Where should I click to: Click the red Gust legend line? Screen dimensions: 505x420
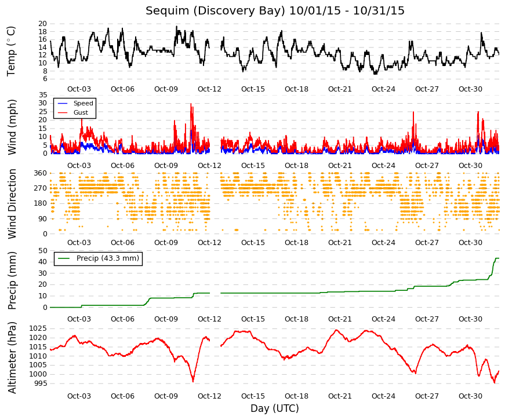pos(62,112)
